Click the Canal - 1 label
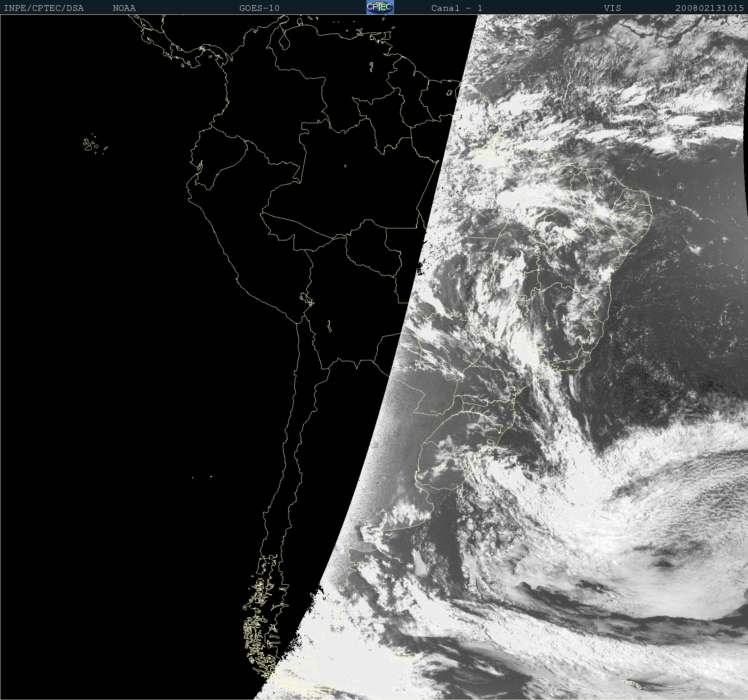 point(457,8)
